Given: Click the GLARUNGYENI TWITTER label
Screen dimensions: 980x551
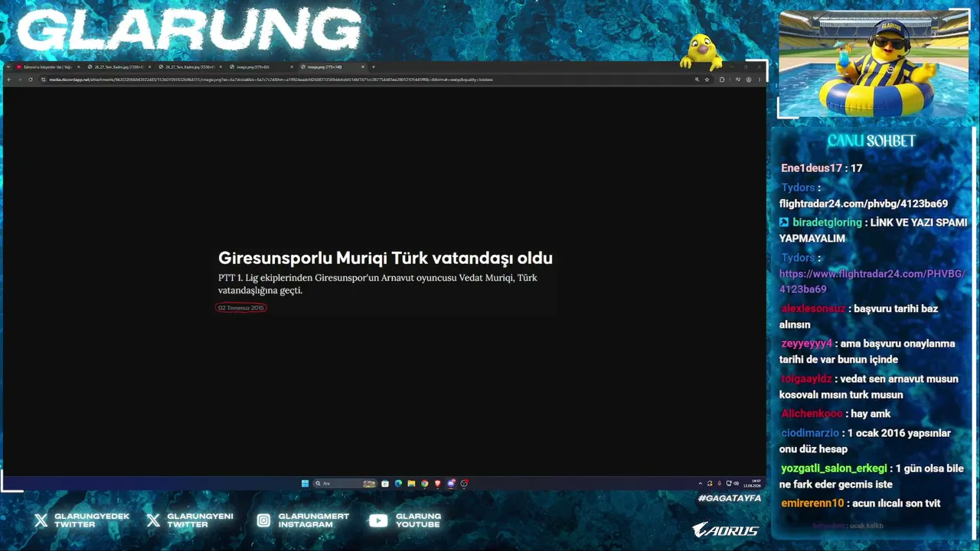Looking at the screenshot, I should 200,520.
